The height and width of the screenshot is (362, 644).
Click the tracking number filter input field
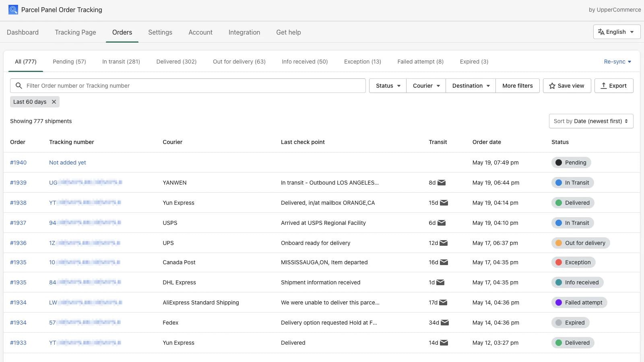coord(161,85)
